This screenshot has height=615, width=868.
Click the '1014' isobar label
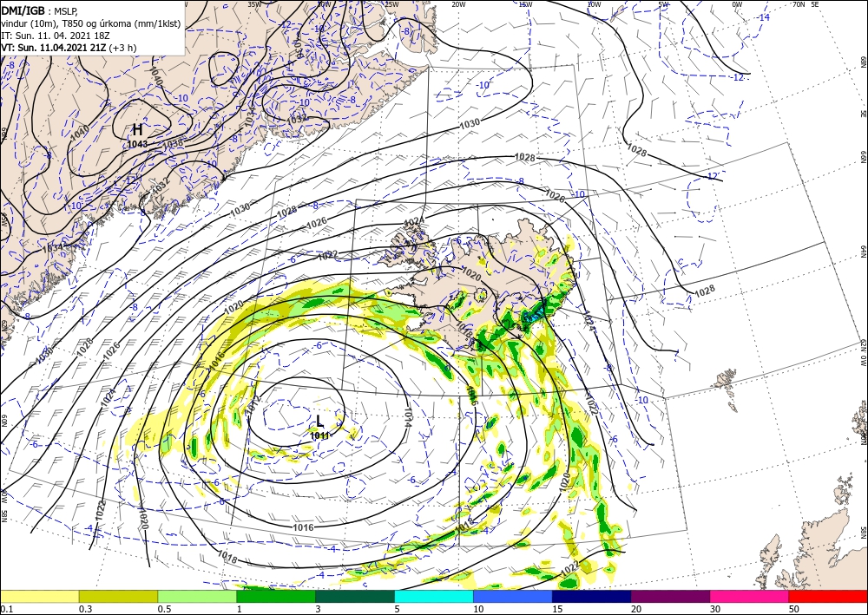coord(408,415)
